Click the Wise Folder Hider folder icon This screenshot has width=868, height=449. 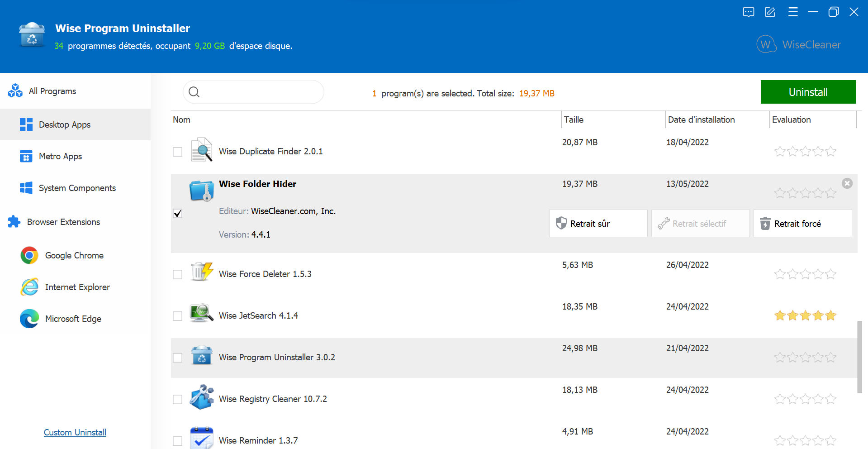(x=201, y=191)
